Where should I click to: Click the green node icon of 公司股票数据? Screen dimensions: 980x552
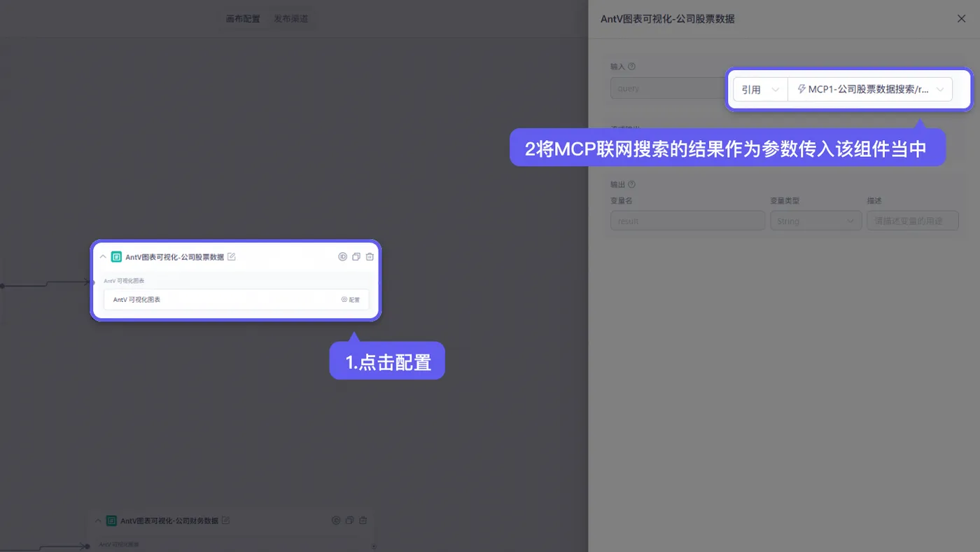pos(116,257)
